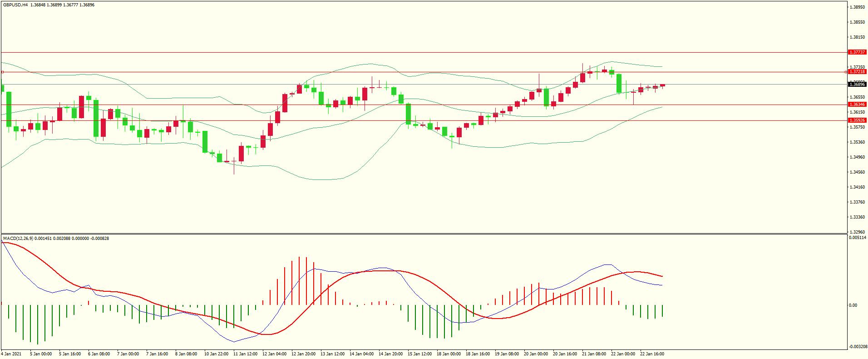This screenshot has height=359, width=868.
Task: Click the 1.33360 price axis value
Action: click(857, 217)
